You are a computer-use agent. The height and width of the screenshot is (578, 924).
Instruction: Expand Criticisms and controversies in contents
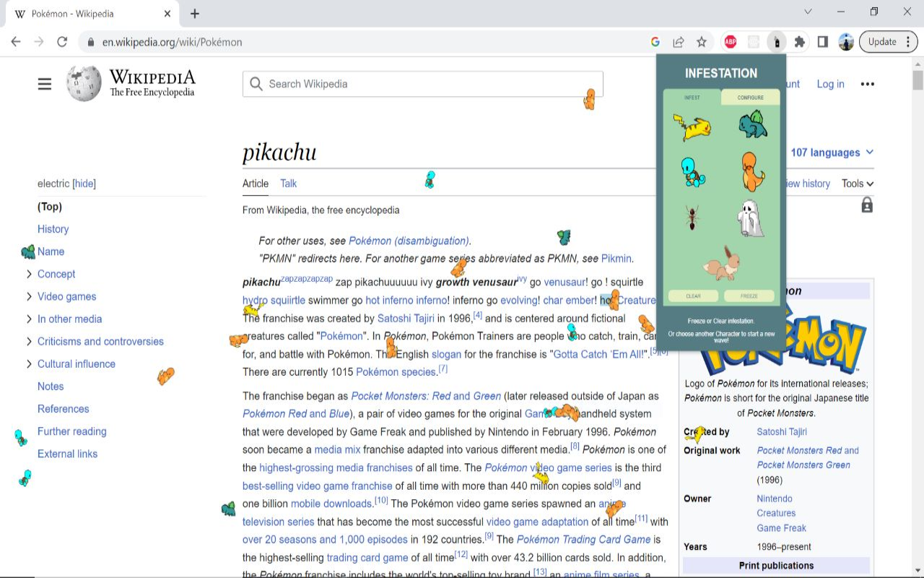pos(29,341)
